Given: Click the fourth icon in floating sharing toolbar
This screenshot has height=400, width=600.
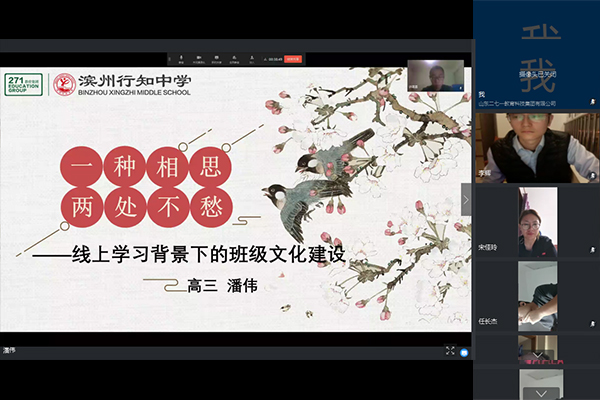Looking at the screenshot, I should (234, 59).
